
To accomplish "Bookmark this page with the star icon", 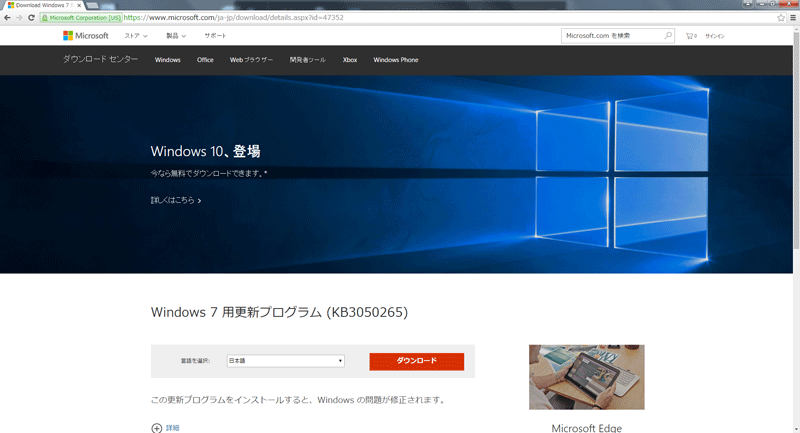I will tap(781, 17).
